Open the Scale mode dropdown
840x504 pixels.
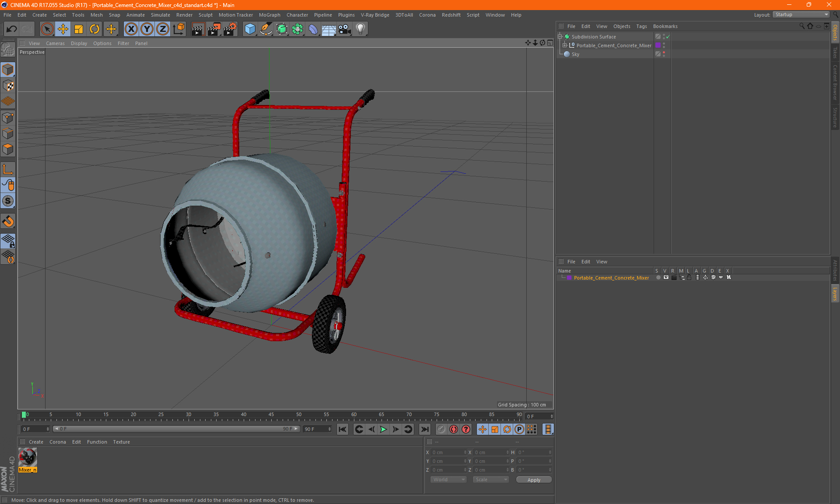pos(490,479)
